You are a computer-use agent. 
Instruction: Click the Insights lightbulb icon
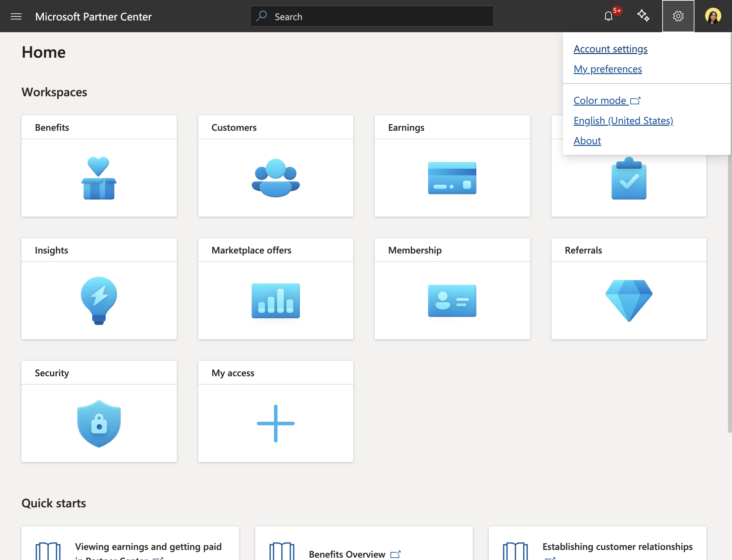point(99,301)
